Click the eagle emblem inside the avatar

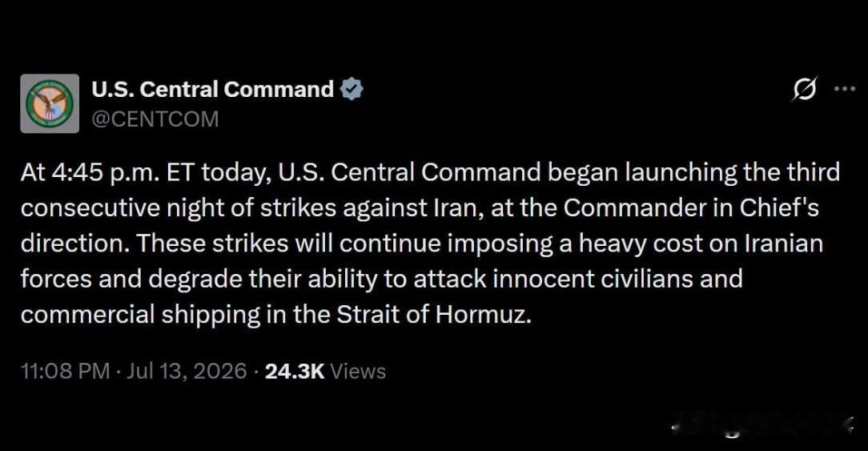click(50, 103)
